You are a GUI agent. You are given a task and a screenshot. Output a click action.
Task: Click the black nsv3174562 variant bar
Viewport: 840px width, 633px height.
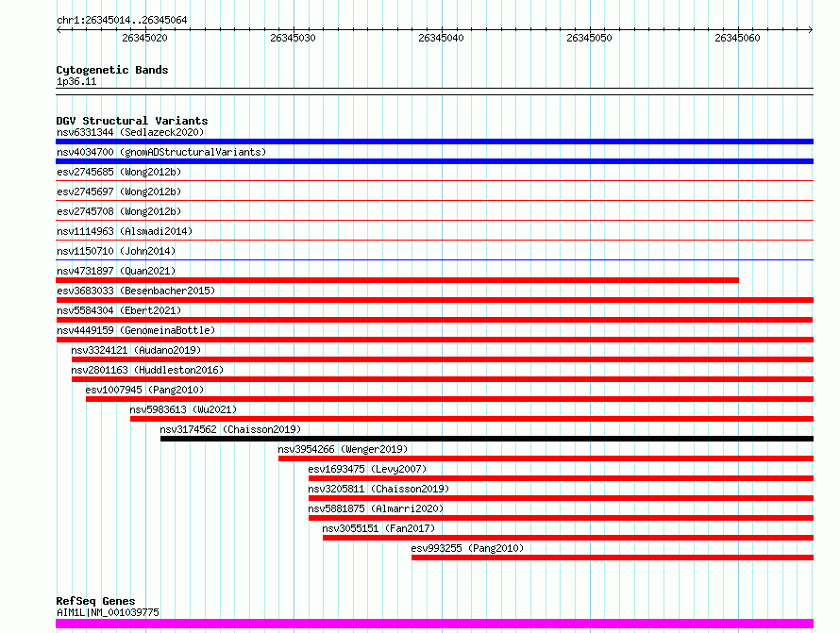487,439
